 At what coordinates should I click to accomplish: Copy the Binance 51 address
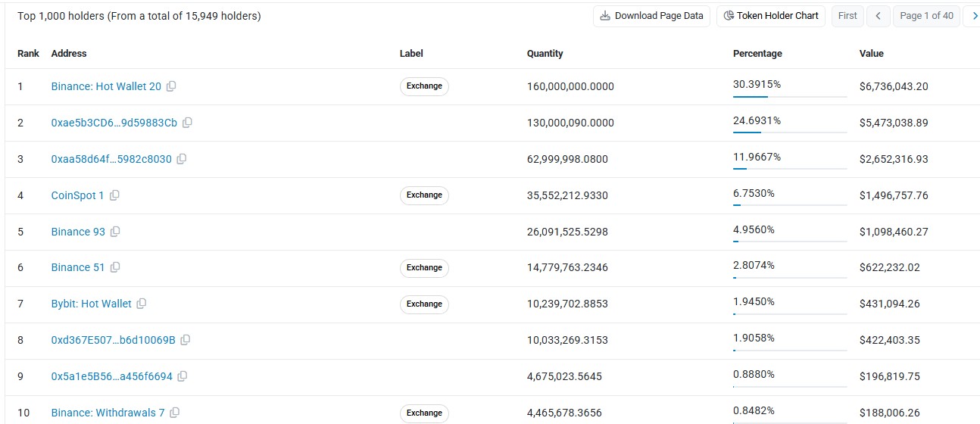coord(115,267)
